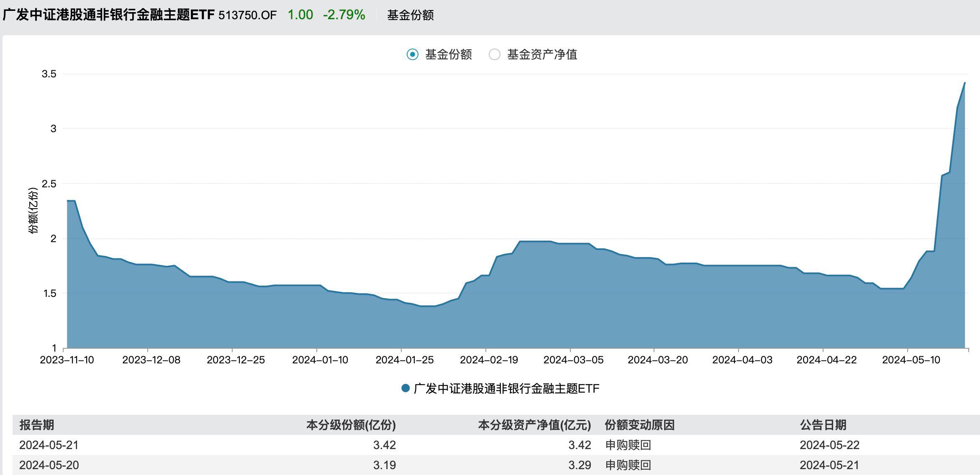Viewport: 980px width, 475px height.
Task: Select the 基金资产净值 radio button
Action: (495, 54)
